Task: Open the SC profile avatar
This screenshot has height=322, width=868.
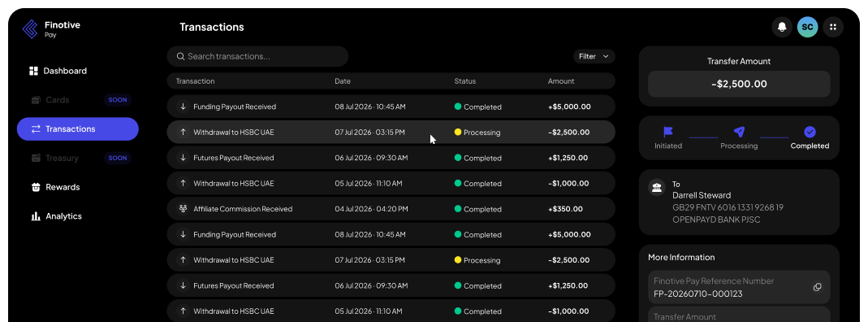Action: pyautogui.click(x=808, y=27)
